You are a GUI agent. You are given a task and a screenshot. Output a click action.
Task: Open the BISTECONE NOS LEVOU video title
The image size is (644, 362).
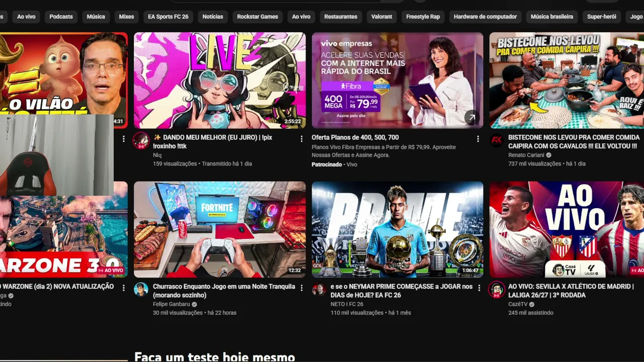click(x=574, y=142)
